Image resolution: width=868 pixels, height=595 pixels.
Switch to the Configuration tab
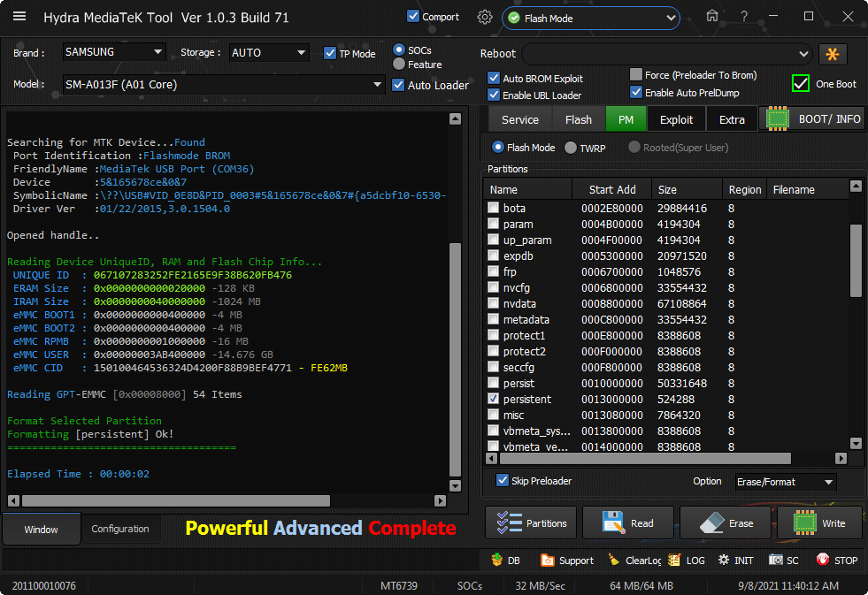(120, 529)
